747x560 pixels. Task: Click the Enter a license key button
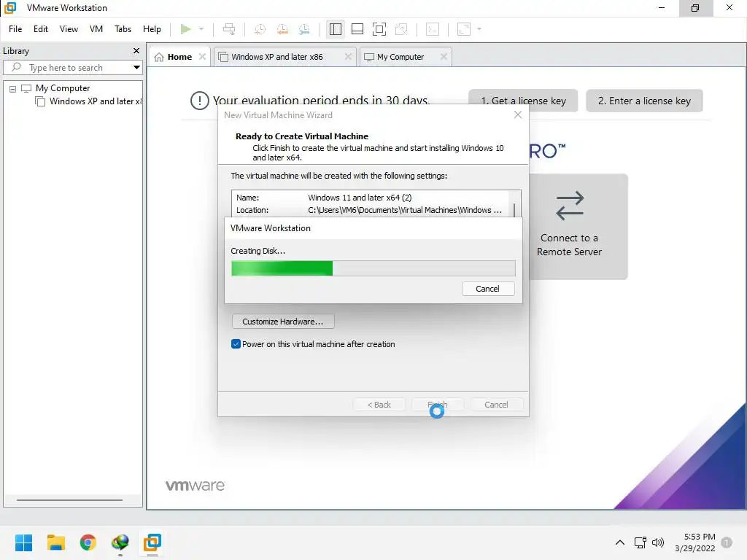(x=644, y=101)
